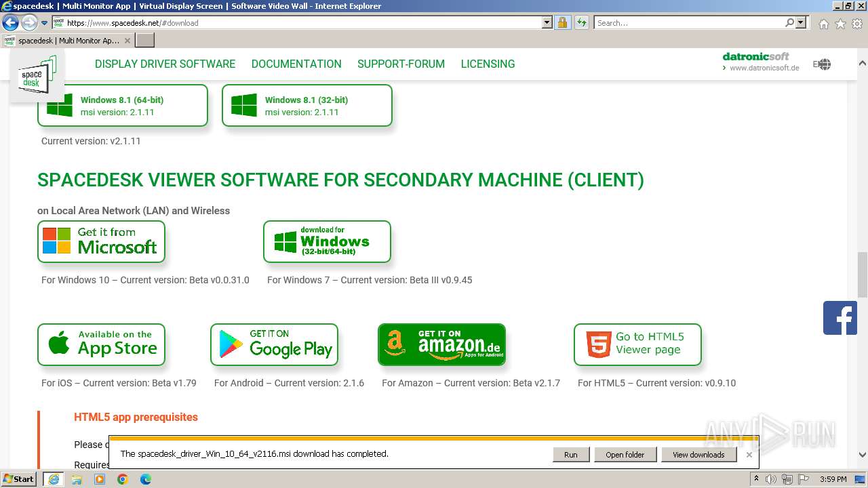This screenshot has width=868, height=488.
Task: Dismiss the download notification bar
Action: coord(749,455)
